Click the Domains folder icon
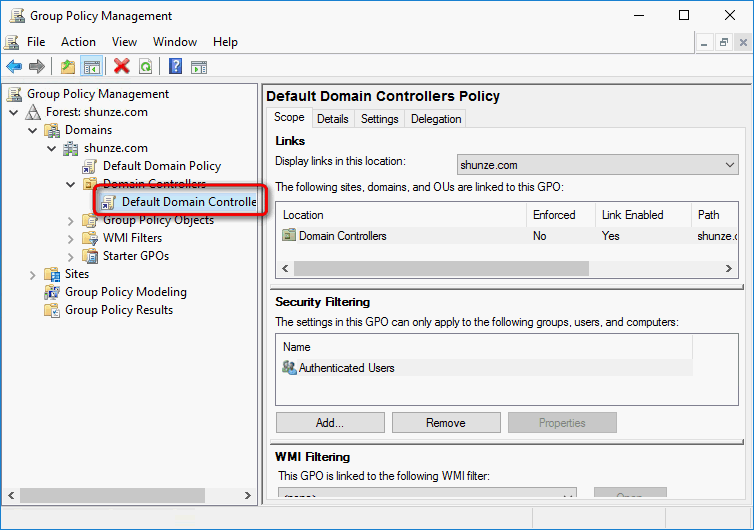The height and width of the screenshot is (530, 754). pos(52,130)
